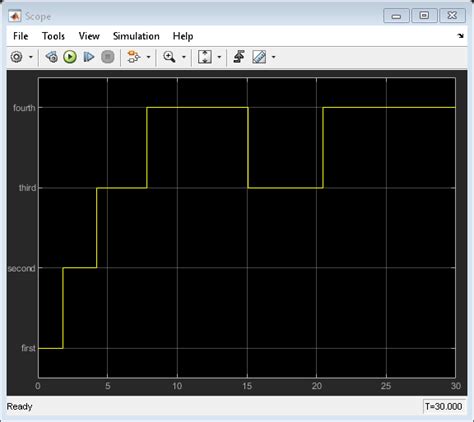Open the Tools menu
Image resolution: width=474 pixels, height=422 pixels.
[53, 36]
